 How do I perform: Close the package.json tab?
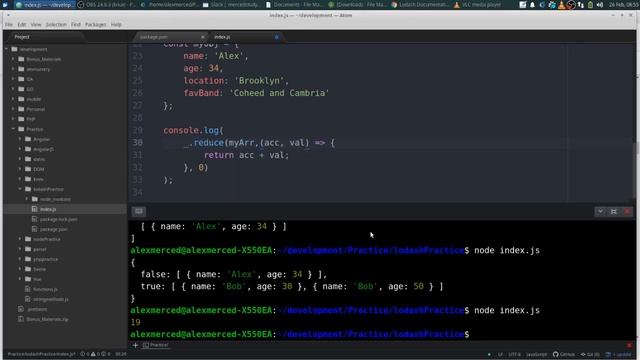203,37
